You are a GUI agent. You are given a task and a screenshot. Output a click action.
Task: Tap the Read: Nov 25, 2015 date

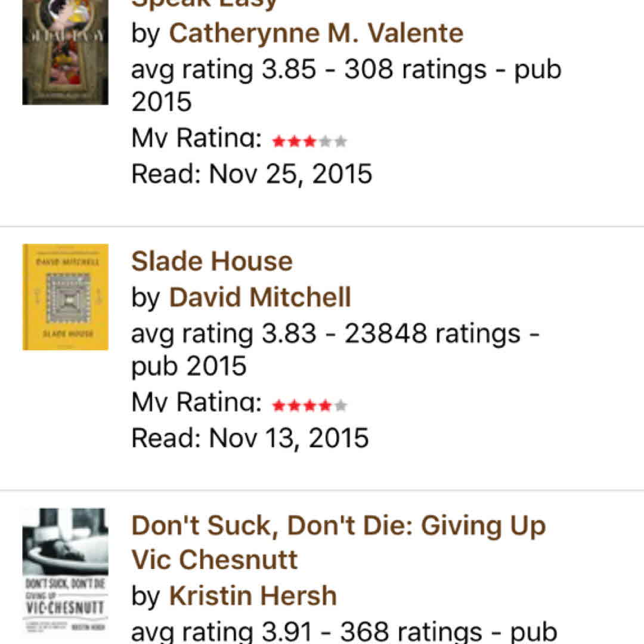(x=252, y=174)
